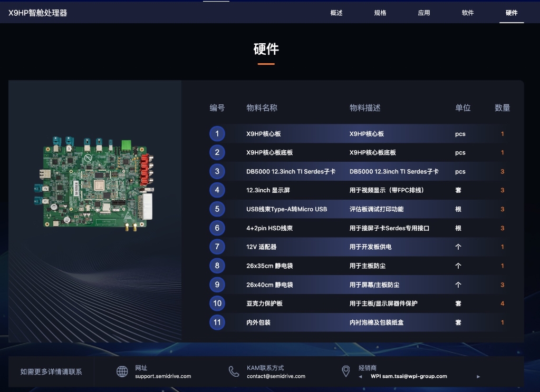Click the globe website icon
540x392 pixels.
122,371
